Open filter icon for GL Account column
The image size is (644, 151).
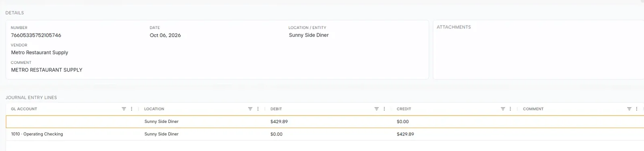coord(124,109)
